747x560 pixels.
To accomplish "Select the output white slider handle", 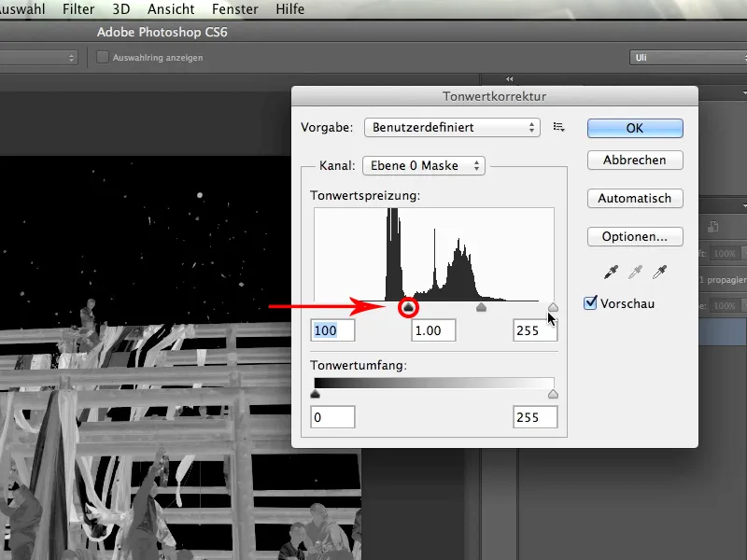I will click(553, 394).
